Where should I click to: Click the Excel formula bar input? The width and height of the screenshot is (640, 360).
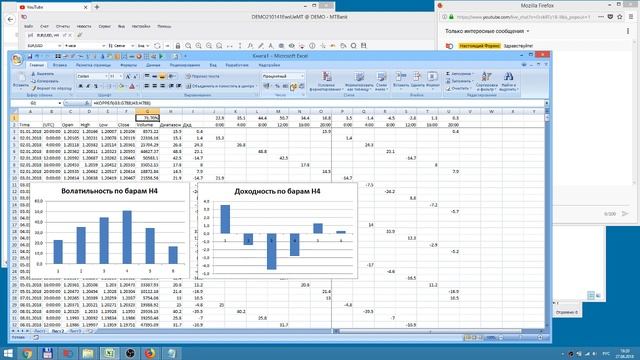pos(318,103)
